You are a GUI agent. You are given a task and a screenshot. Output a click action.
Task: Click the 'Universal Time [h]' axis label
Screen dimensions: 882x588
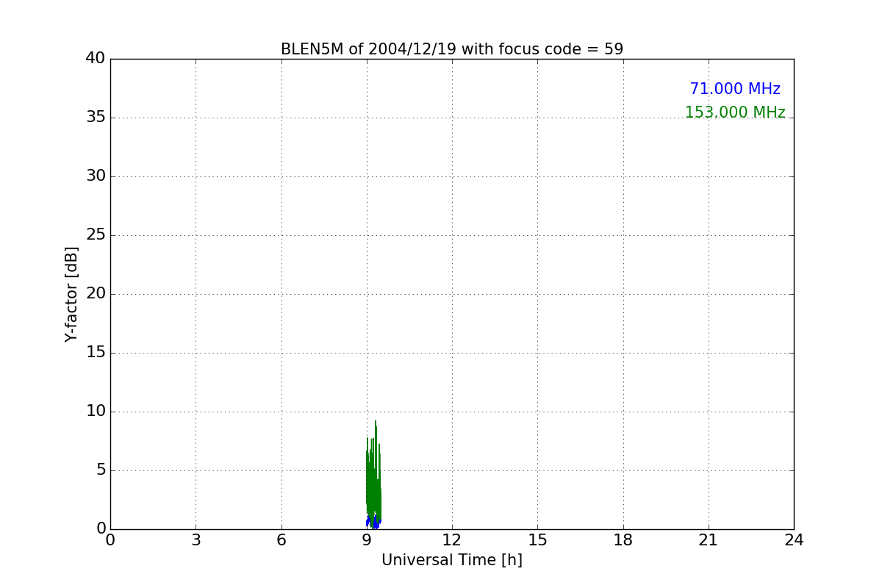click(452, 560)
